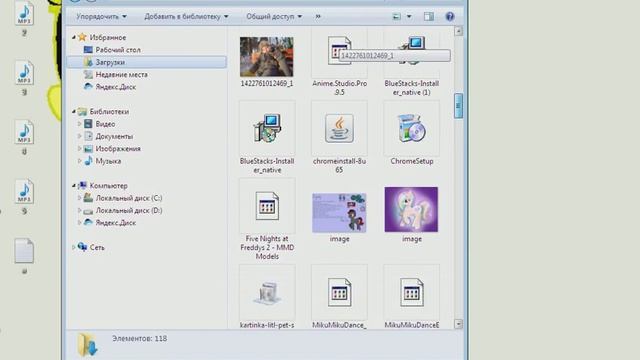Image resolution: width=640 pixels, height=360 pixels.
Task: Toggle the preview pane button
Action: click(x=429, y=17)
